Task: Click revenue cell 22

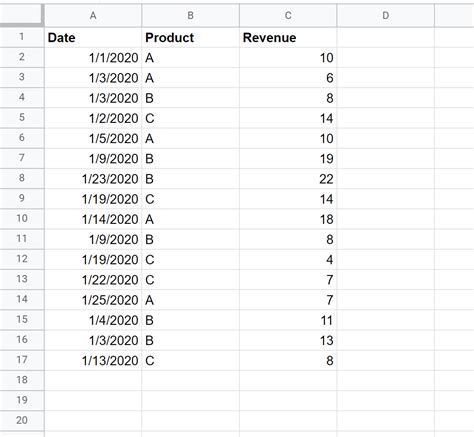Action: coord(288,179)
